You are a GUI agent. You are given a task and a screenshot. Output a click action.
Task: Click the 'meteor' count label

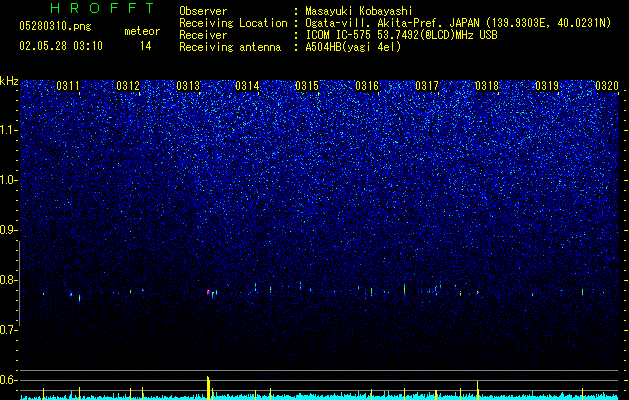click(x=142, y=31)
